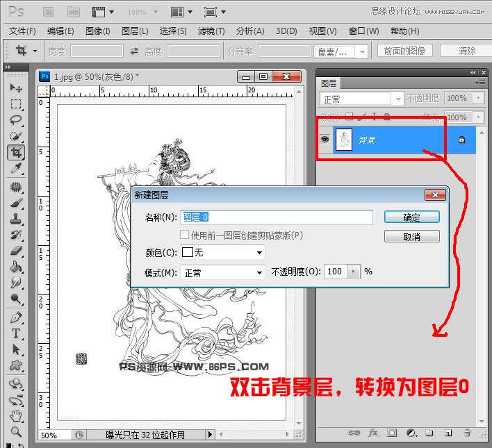Open the 窗口(W) menu
This screenshot has height=448, width=492.
(x=363, y=31)
